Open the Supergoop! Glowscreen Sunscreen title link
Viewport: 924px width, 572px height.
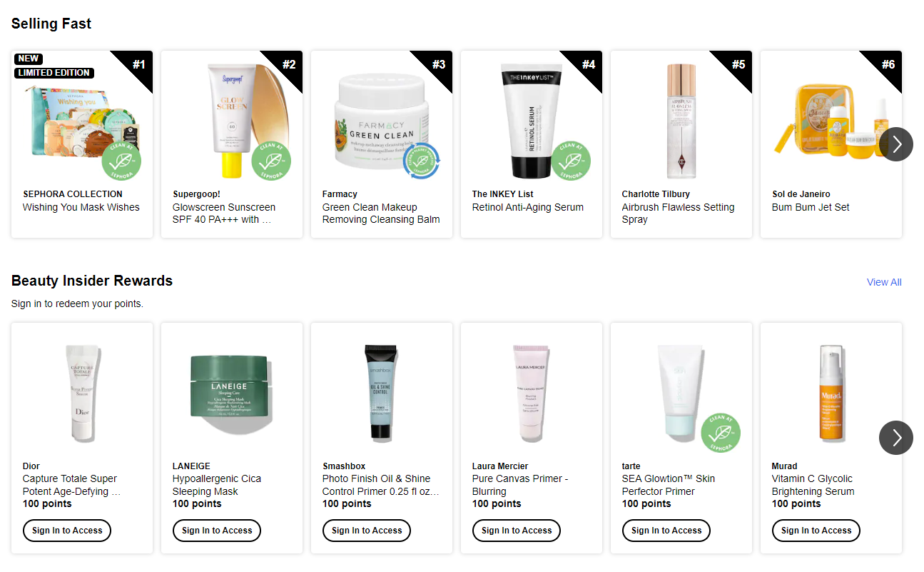click(224, 214)
